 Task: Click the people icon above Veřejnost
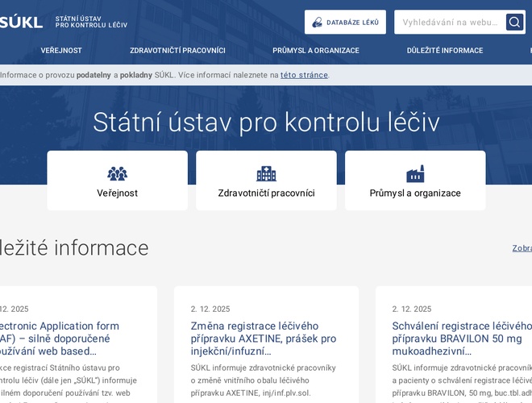(117, 173)
